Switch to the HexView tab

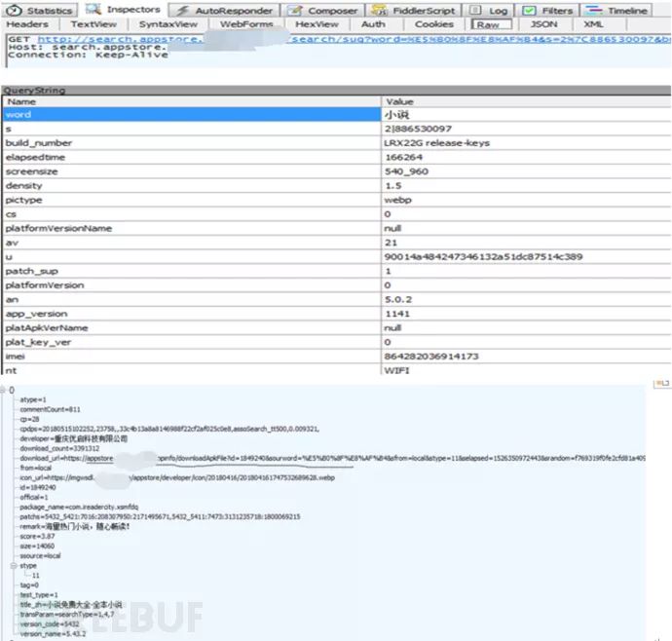tap(317, 24)
